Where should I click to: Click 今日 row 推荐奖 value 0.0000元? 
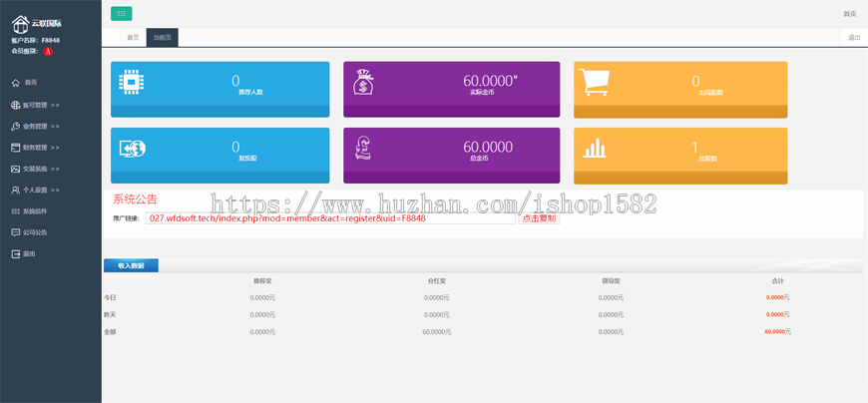coord(262,297)
